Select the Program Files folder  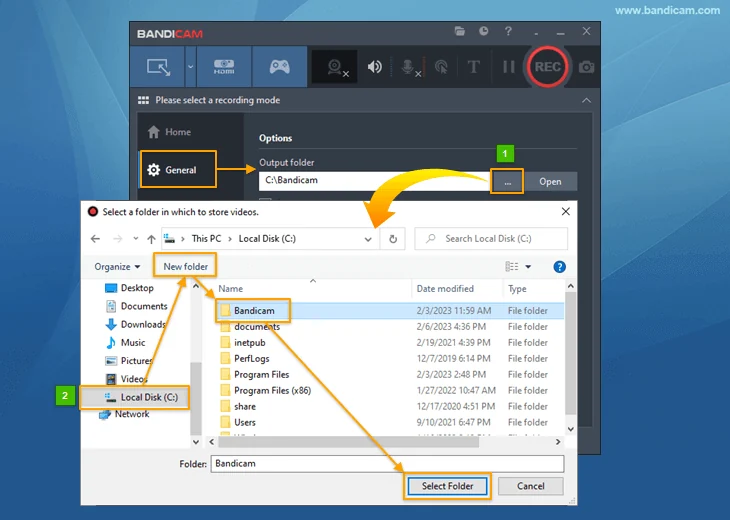[x=261, y=375]
